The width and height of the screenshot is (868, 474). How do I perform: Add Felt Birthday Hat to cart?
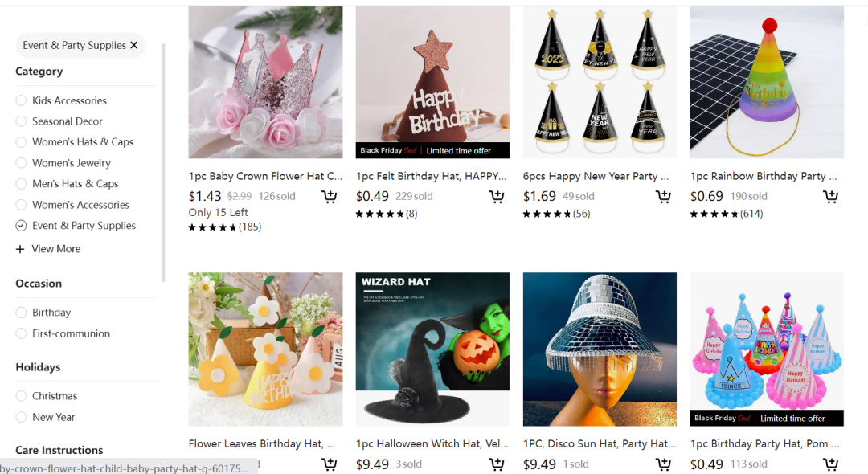pyautogui.click(x=497, y=196)
